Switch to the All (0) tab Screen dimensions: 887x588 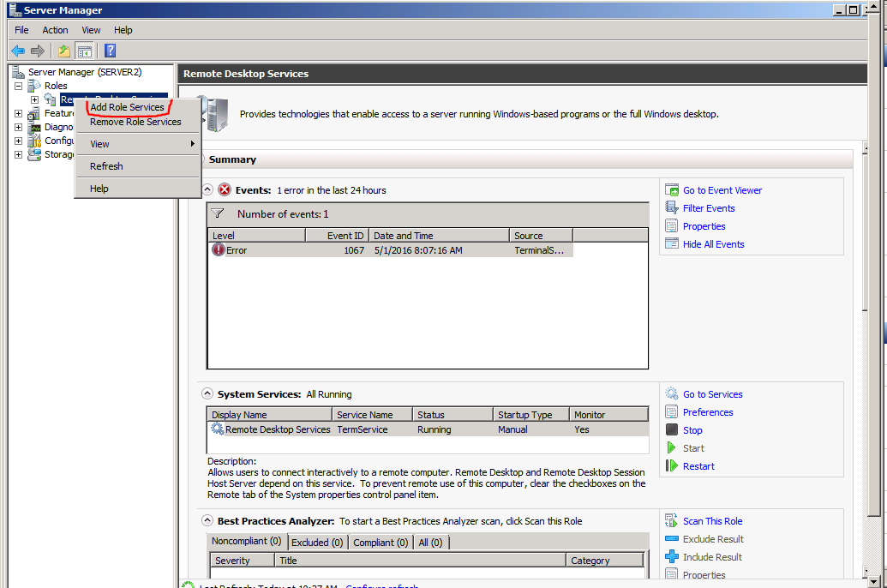coord(430,543)
